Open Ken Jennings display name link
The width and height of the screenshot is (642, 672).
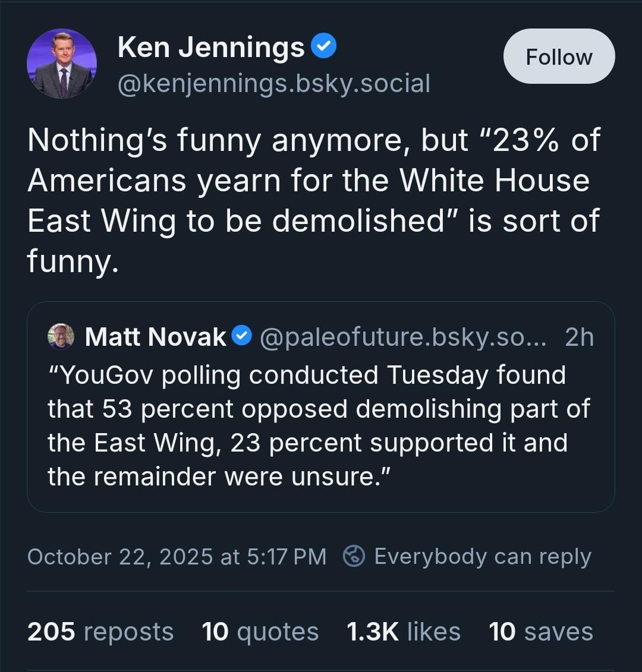coord(211,47)
